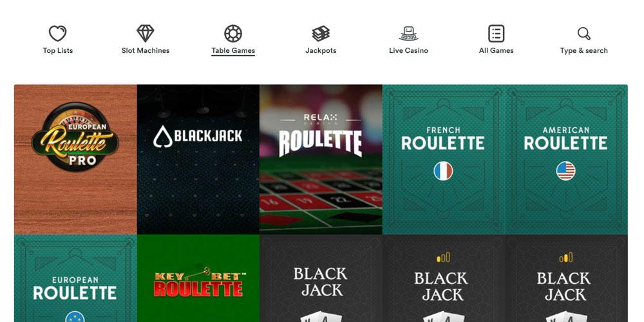Screen dimensions: 644x322
Task: Click the Jackpots cash stack icon
Action: (321, 33)
